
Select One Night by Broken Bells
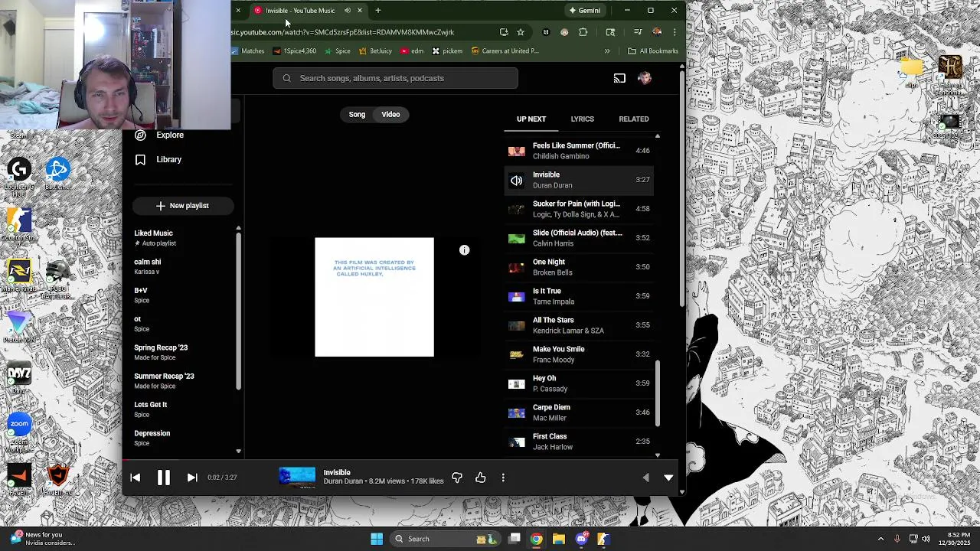[580, 267]
